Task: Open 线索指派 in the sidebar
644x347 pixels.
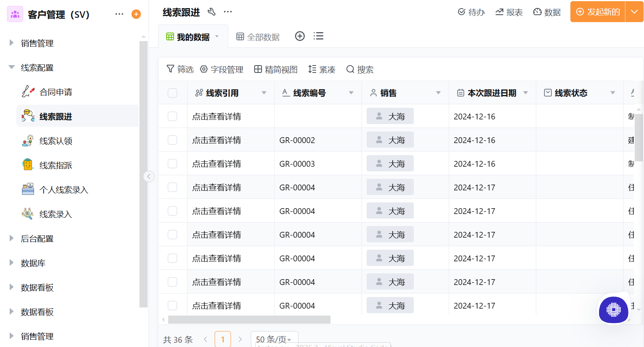Action: click(x=77, y=165)
